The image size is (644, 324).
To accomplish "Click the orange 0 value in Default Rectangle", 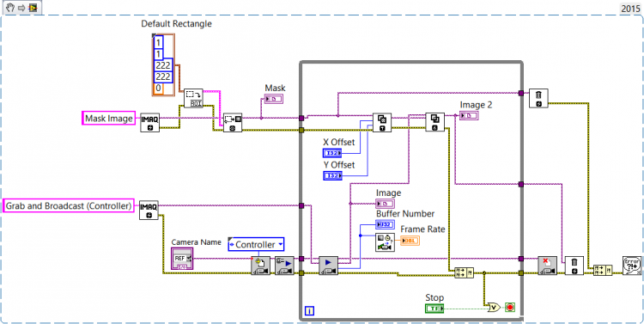I will 158,89.
